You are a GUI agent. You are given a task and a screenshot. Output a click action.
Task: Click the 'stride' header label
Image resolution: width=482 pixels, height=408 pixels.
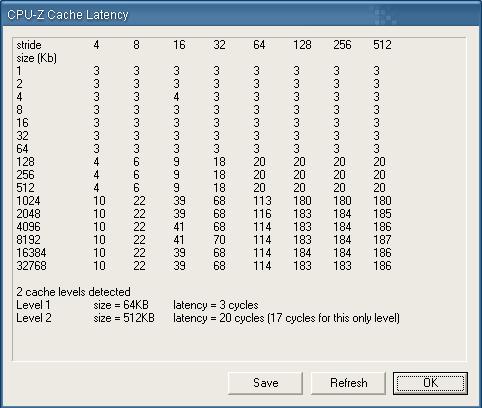(x=29, y=45)
